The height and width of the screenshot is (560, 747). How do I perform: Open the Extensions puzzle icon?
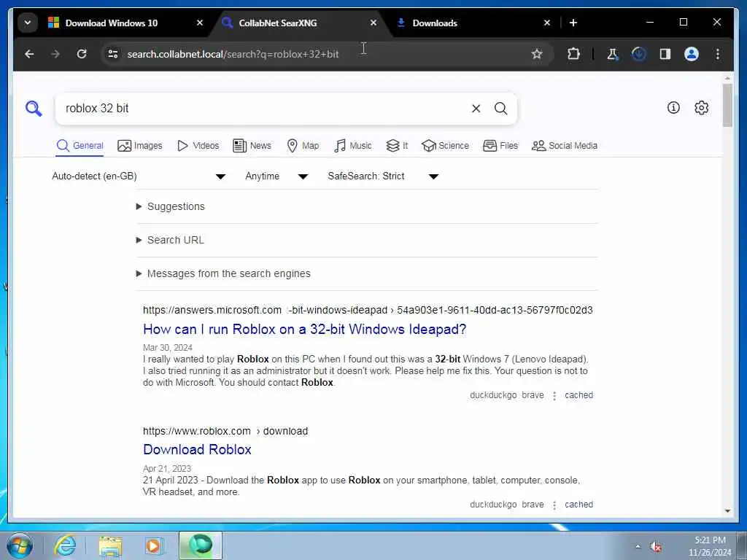[573, 54]
